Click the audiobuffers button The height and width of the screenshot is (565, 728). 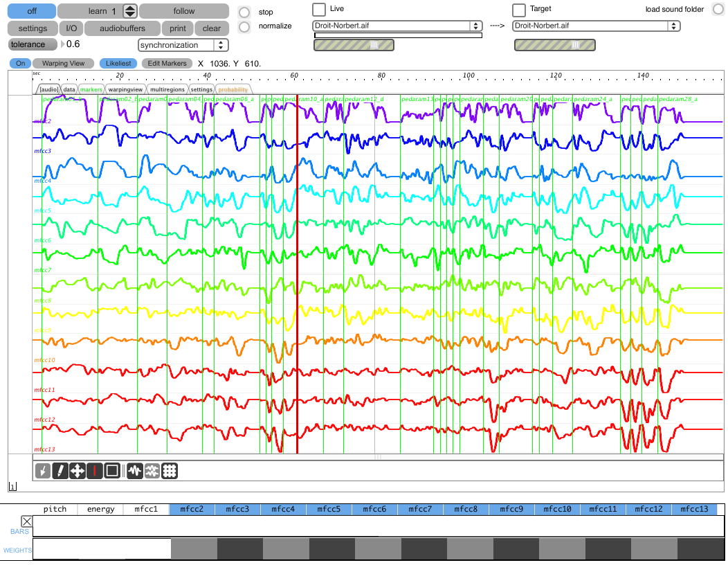click(122, 28)
